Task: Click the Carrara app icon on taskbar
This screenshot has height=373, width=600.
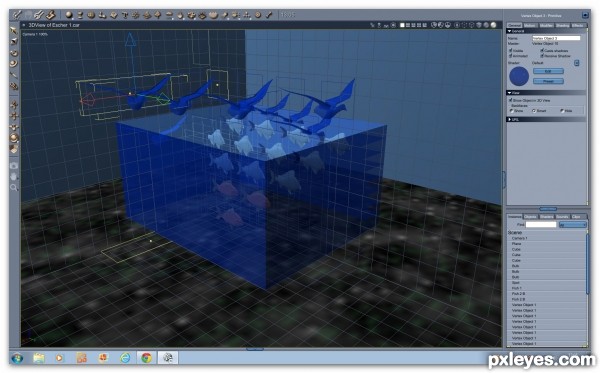Action: [168, 358]
